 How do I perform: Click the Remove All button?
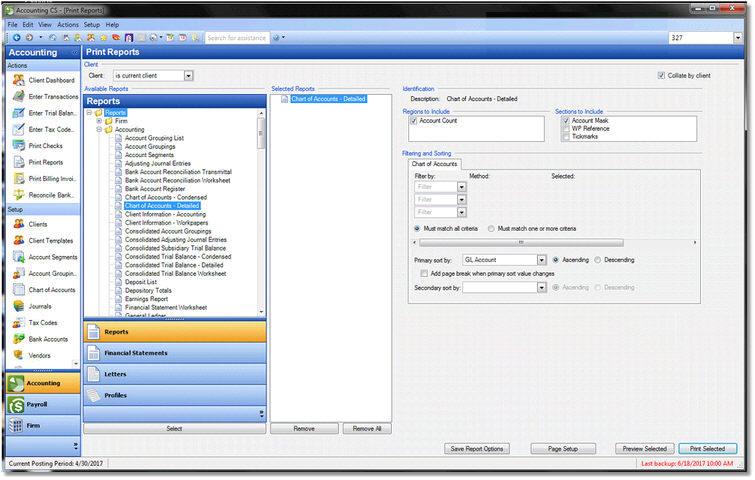(367, 428)
